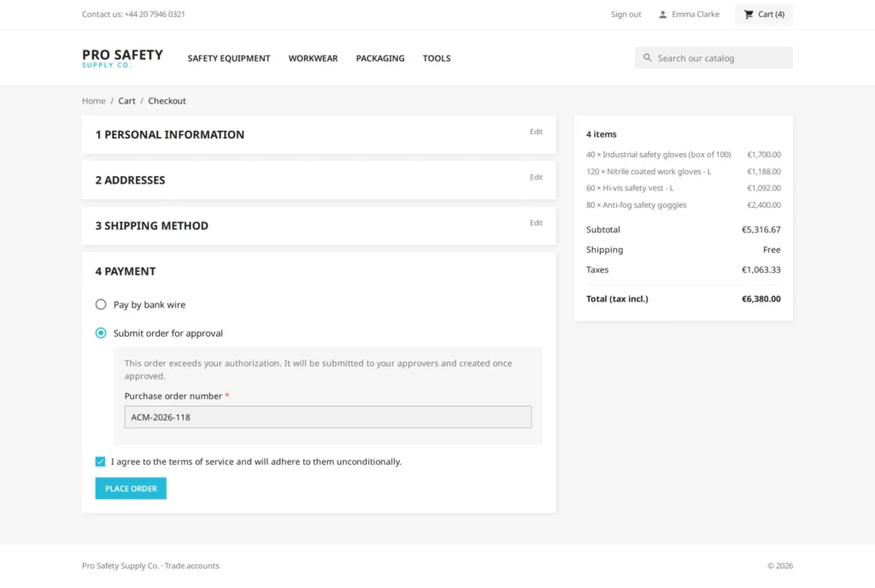Click the Nitrile coated work gloves line item
Image resolution: width=875 pixels, height=588 pixels.
click(683, 171)
